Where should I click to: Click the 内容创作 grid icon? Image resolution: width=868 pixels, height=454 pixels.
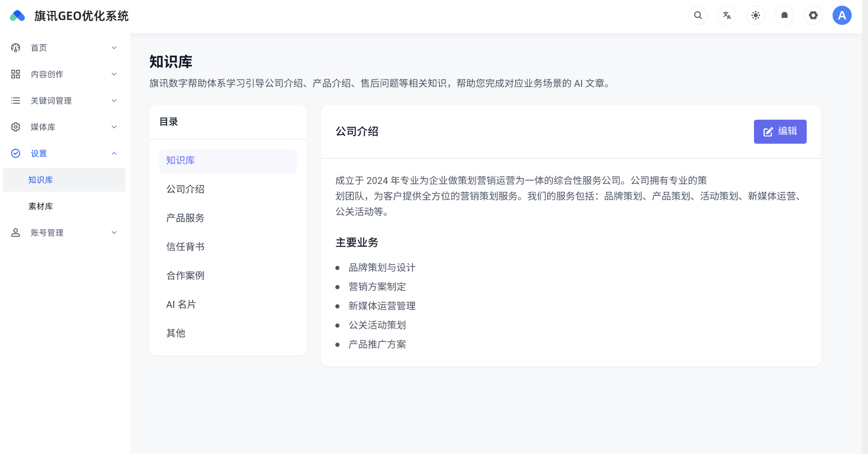click(16, 74)
